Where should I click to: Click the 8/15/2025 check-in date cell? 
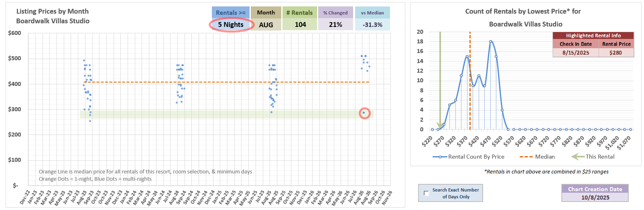click(575, 53)
